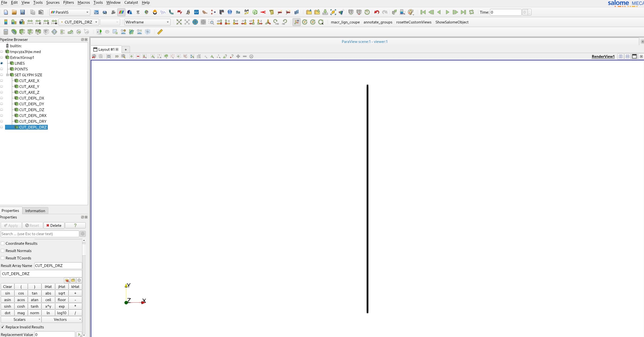Set view direction to -Y
Viewport: 644px width, 337px height.
pos(244,22)
